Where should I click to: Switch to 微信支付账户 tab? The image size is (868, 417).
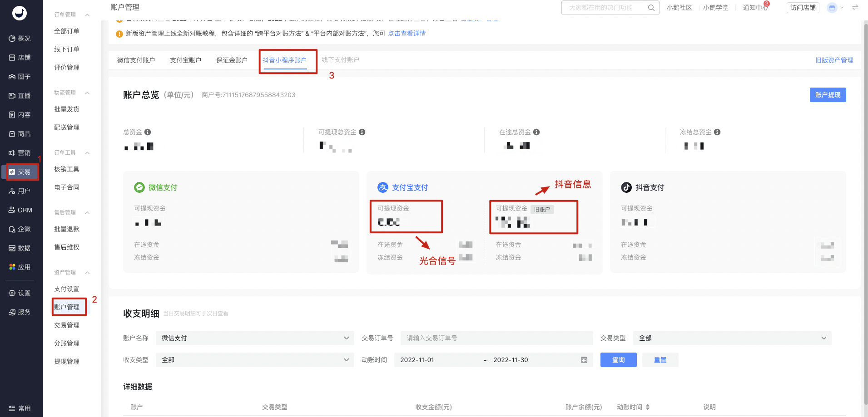click(136, 60)
